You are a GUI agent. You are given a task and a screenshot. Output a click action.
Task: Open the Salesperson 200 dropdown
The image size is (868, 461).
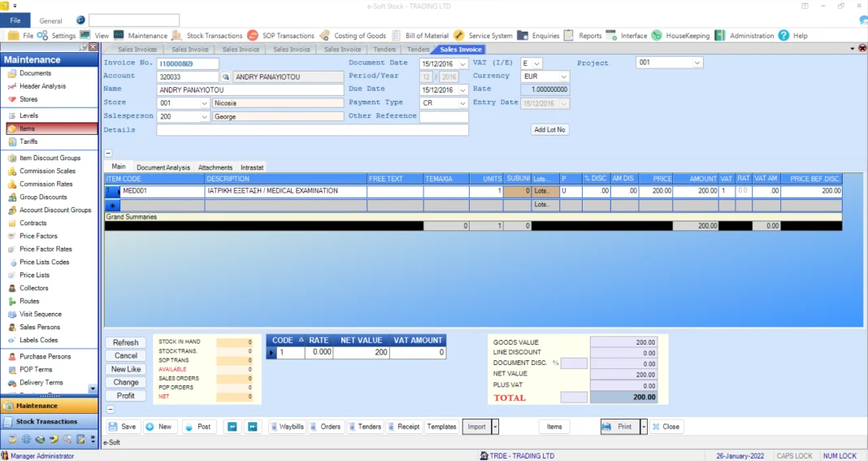204,117
